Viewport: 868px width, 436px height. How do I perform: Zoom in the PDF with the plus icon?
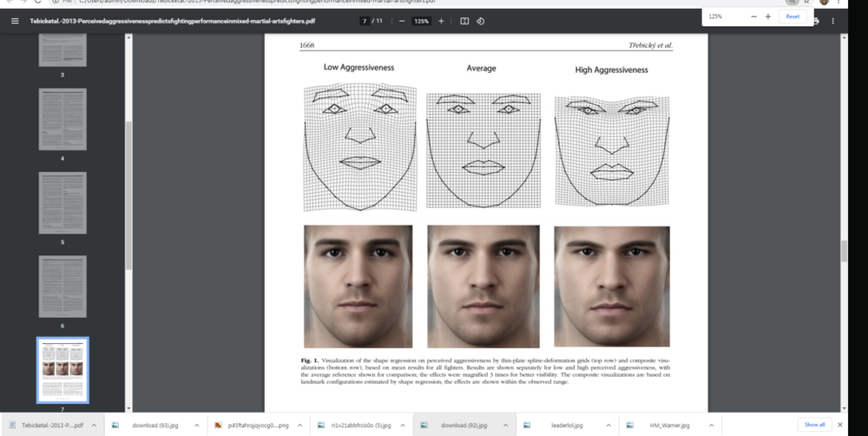click(441, 21)
